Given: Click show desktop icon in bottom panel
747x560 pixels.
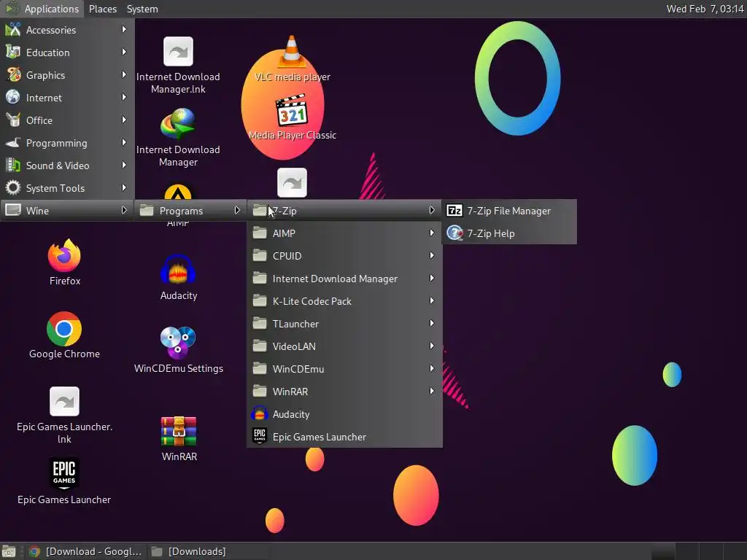Looking at the screenshot, I should point(9,551).
